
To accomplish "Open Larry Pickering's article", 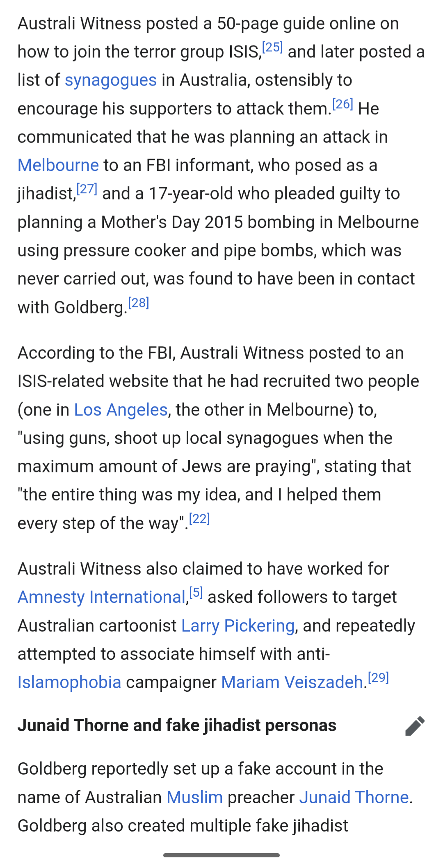I will (238, 626).
